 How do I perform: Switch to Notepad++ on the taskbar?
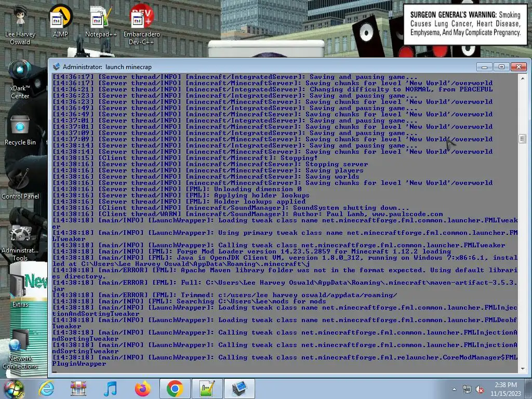click(x=207, y=389)
